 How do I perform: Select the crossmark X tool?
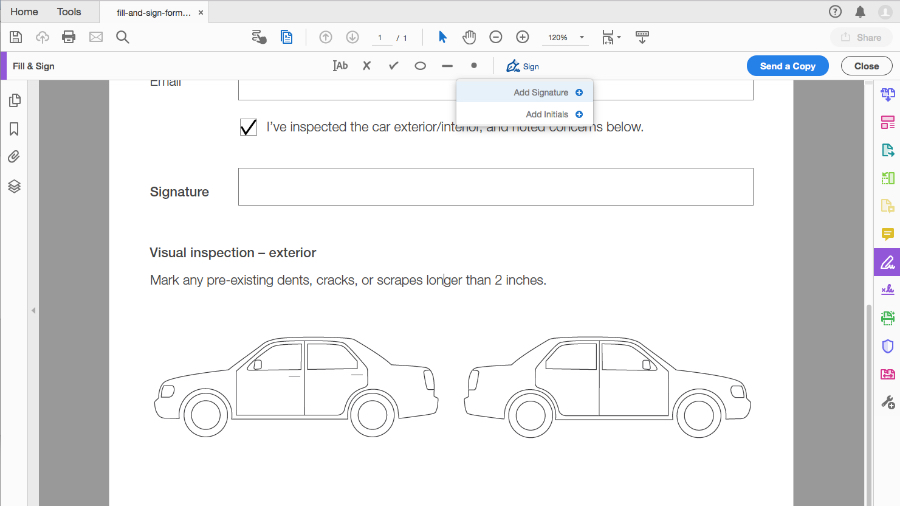pyautogui.click(x=366, y=66)
